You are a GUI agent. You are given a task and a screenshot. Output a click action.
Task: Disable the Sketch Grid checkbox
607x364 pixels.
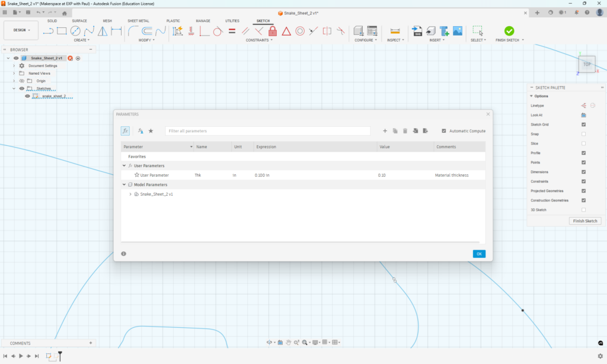[583, 124]
